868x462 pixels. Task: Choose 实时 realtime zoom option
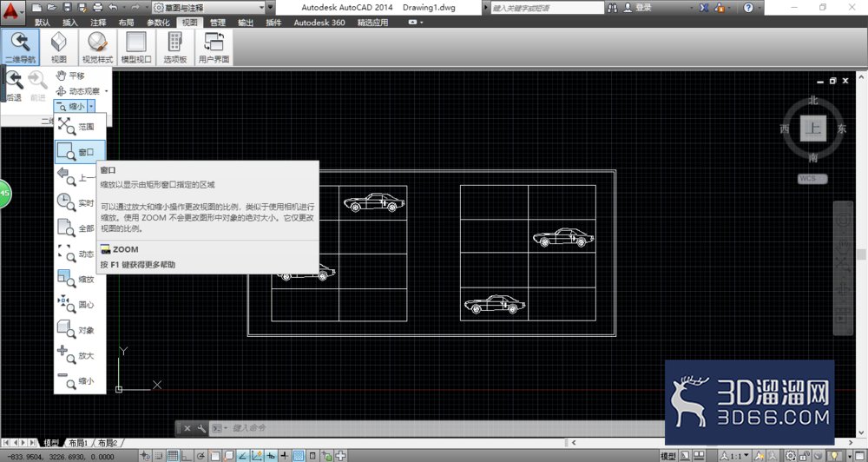click(80, 202)
